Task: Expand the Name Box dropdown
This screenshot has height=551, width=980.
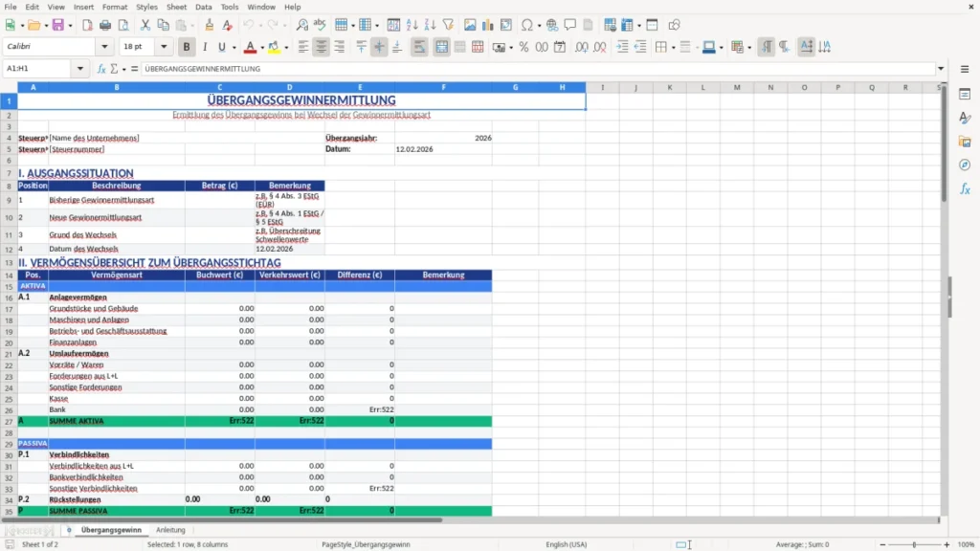Action: (x=80, y=69)
